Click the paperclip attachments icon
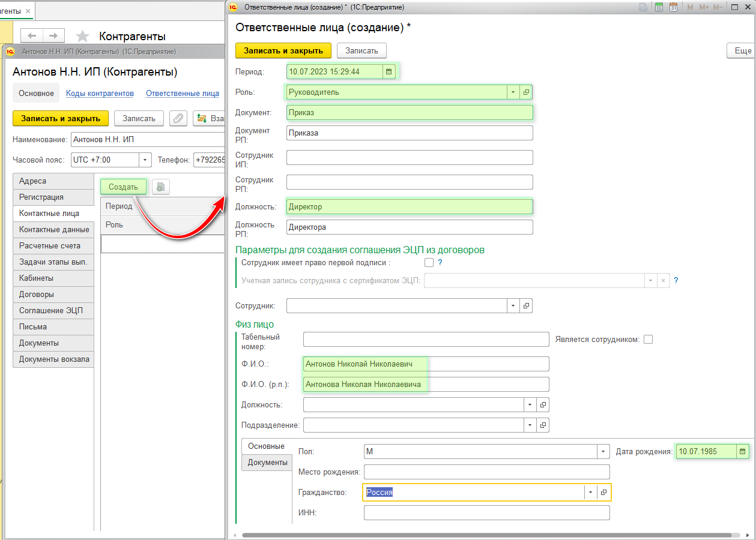The image size is (756, 540). coord(178,118)
